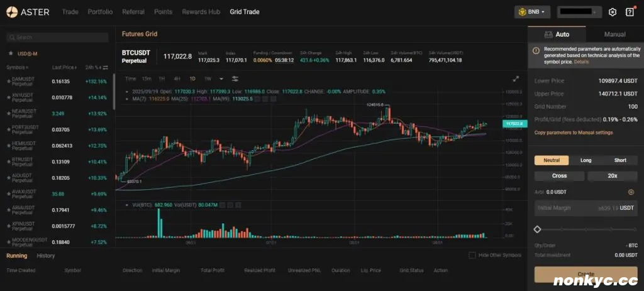This screenshot has width=644, height=291.
Task: Click the Aster logo icon
Action: click(12, 12)
